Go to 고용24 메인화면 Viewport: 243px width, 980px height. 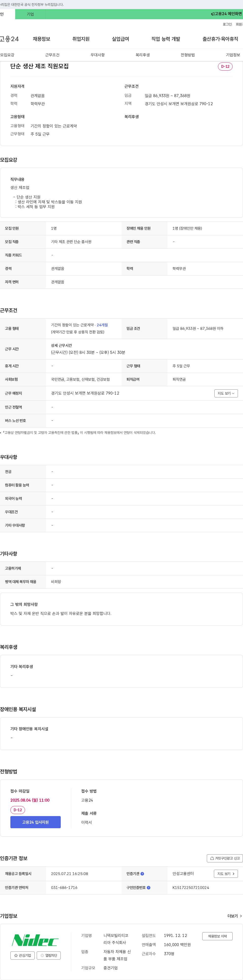[227, 14]
